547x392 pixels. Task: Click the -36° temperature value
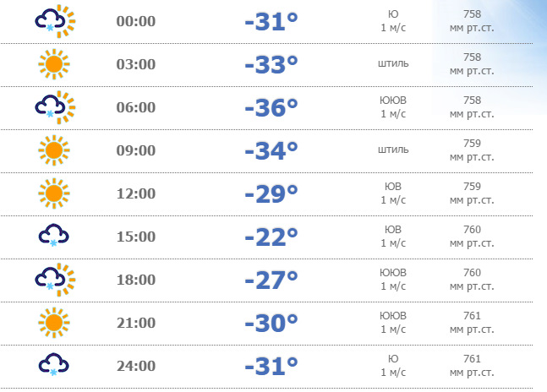tap(271, 107)
